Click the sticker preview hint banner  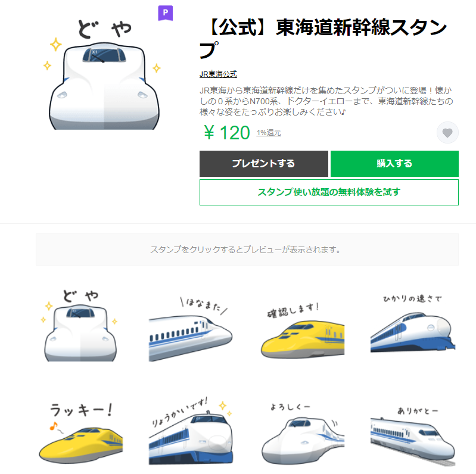247,250
